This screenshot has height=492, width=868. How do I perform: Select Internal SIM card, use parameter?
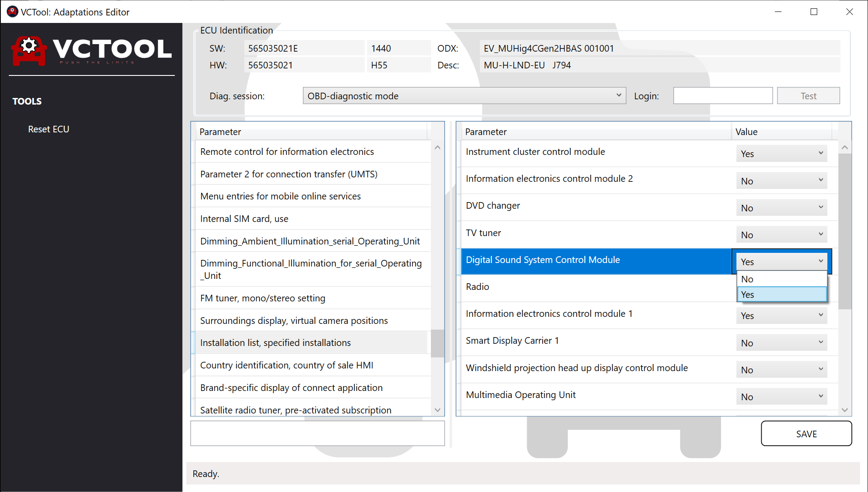pos(244,219)
